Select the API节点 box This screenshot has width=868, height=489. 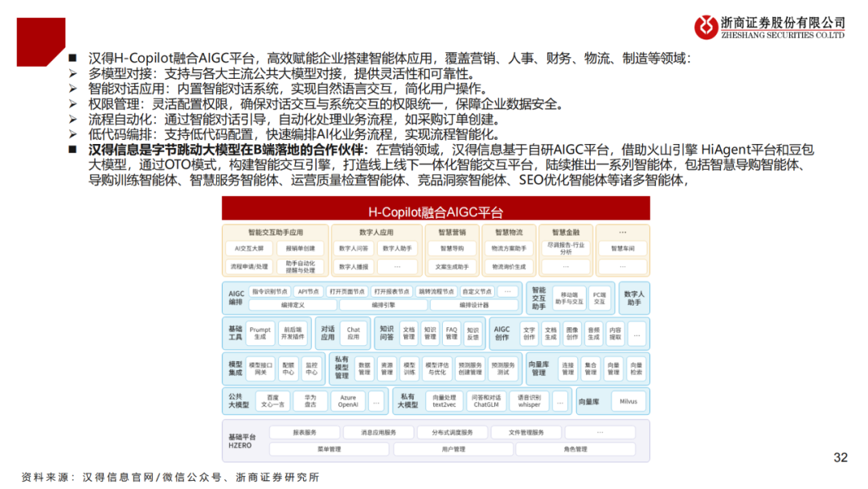coord(309,291)
